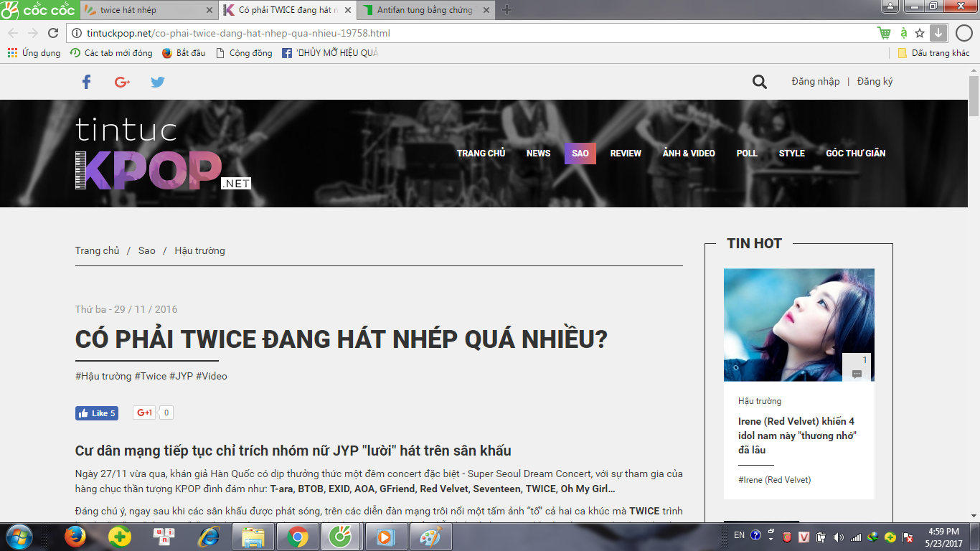This screenshot has height=551, width=980.
Task: Open the Windows Start button
Action: pyautogui.click(x=19, y=537)
